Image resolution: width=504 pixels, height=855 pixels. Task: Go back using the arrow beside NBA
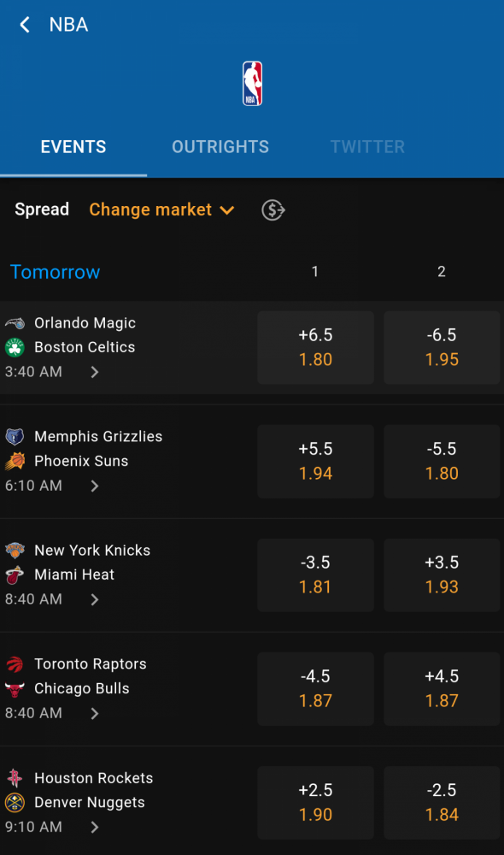pyautogui.click(x=25, y=25)
